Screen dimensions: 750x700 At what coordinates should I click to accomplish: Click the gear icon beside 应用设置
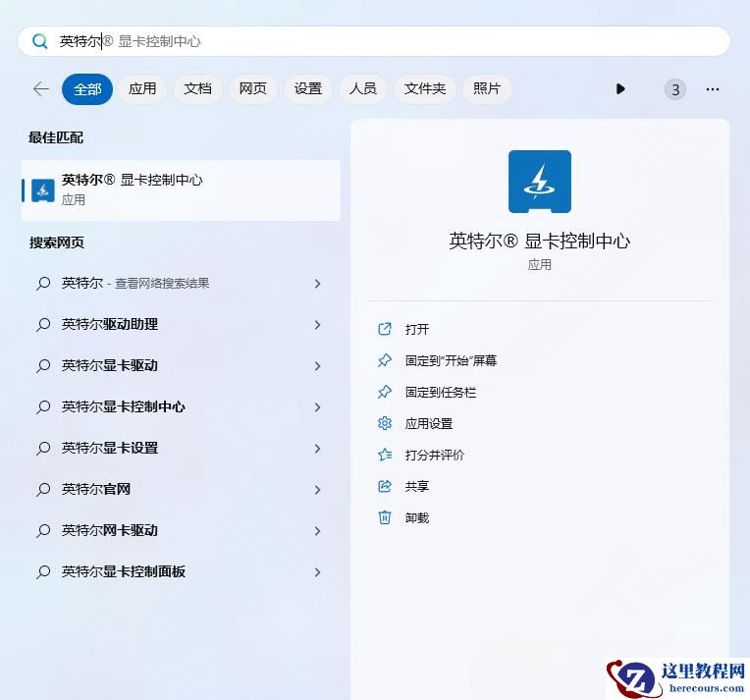click(385, 423)
